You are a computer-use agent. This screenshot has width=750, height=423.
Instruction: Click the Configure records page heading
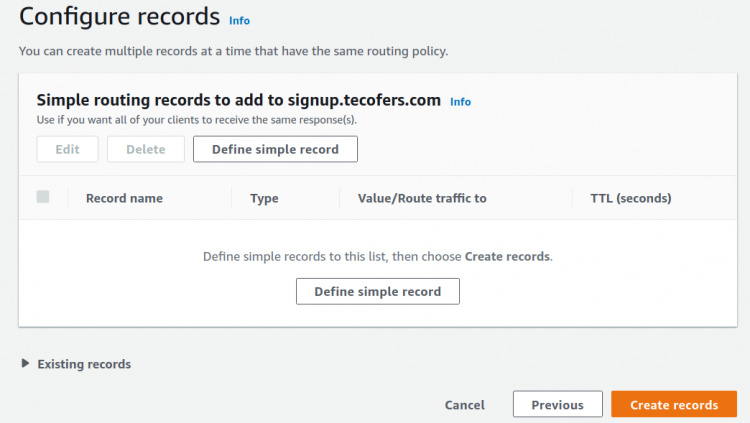(119, 17)
